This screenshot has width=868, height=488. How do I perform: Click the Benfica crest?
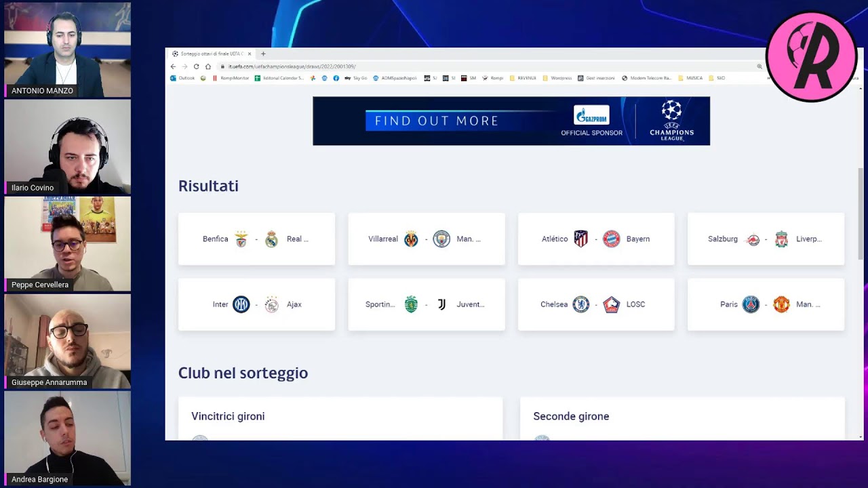coord(241,239)
